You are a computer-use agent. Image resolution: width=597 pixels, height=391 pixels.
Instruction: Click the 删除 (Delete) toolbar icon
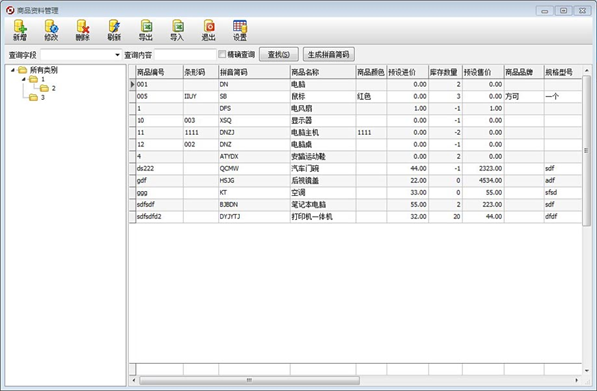[x=83, y=30]
